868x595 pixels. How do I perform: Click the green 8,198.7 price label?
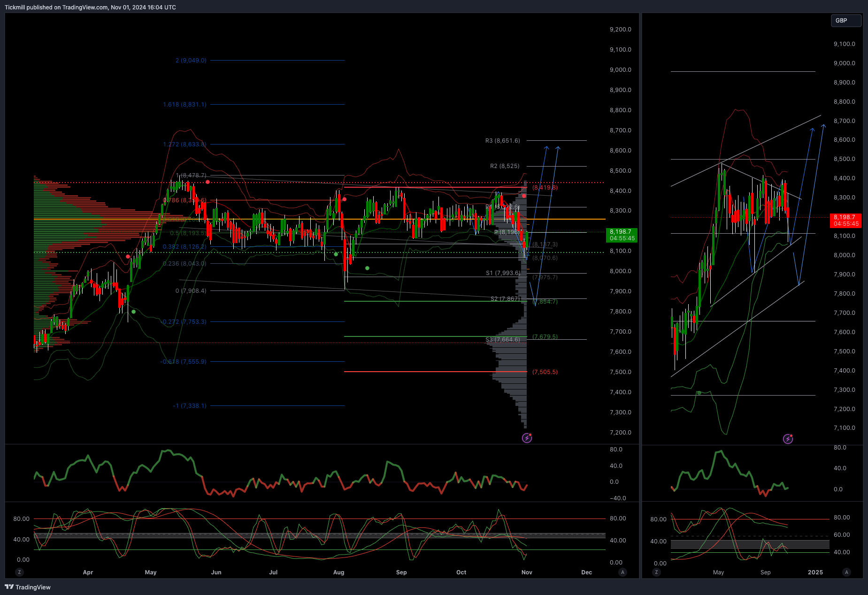tap(622, 235)
